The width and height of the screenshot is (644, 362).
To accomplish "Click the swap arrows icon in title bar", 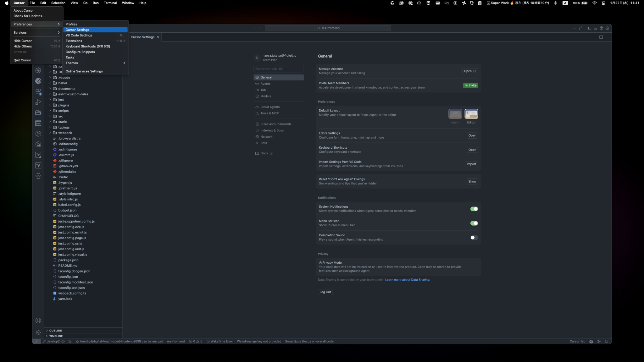I will pyautogui.click(x=580, y=28).
